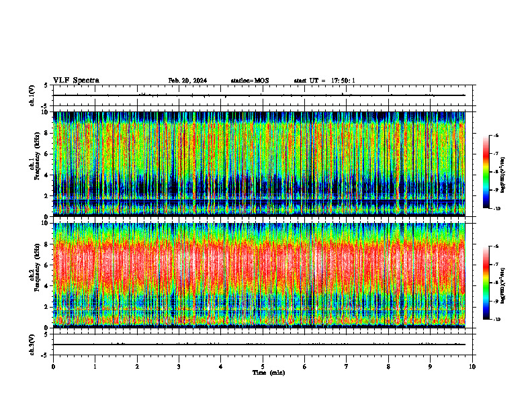Click the ch.2 colorbar "log(PSD)" label
Image resolution: width=532 pixels, height=411 pixels.
click(503, 286)
